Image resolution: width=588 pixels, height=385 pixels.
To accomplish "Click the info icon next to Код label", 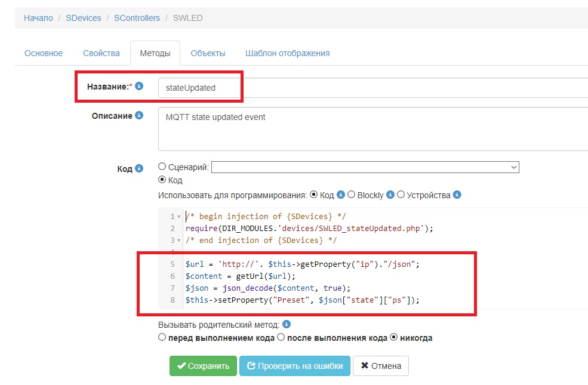I will (x=139, y=169).
